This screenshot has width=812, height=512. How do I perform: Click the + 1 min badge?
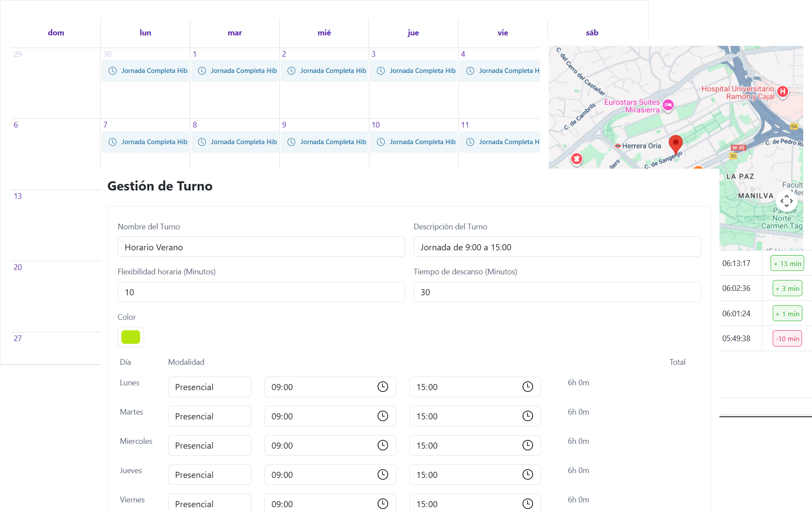point(787,314)
